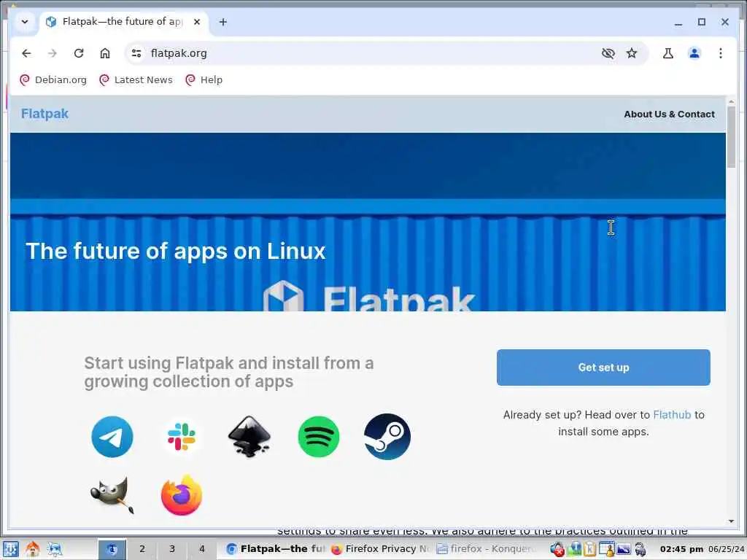Switch to virtual desktop 3
Viewport: 747px width, 560px height.
pos(172,549)
